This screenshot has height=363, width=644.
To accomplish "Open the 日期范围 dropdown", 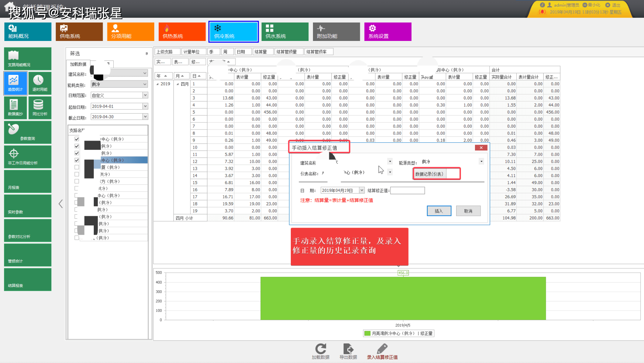I will [145, 95].
